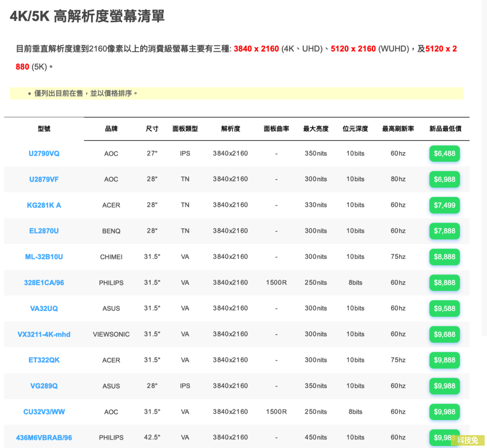Click 330nits brightness cell
The height and width of the screenshot is (448, 487).
click(316, 205)
